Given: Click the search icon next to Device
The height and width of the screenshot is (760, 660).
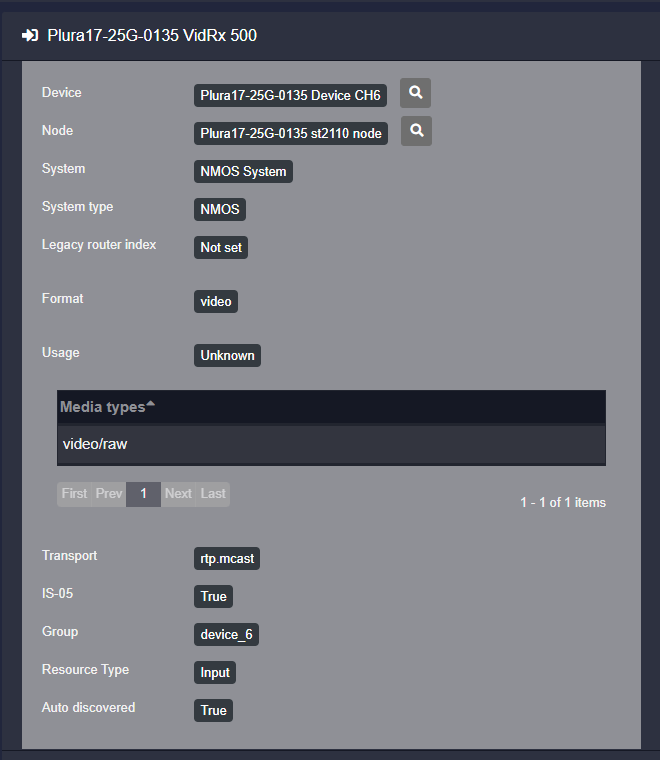Looking at the screenshot, I should click(x=415, y=94).
